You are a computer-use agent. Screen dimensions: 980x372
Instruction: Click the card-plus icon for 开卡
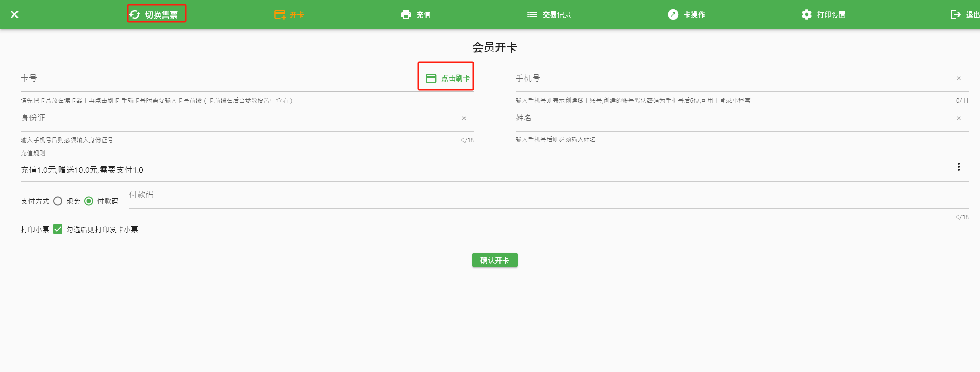pos(279,14)
